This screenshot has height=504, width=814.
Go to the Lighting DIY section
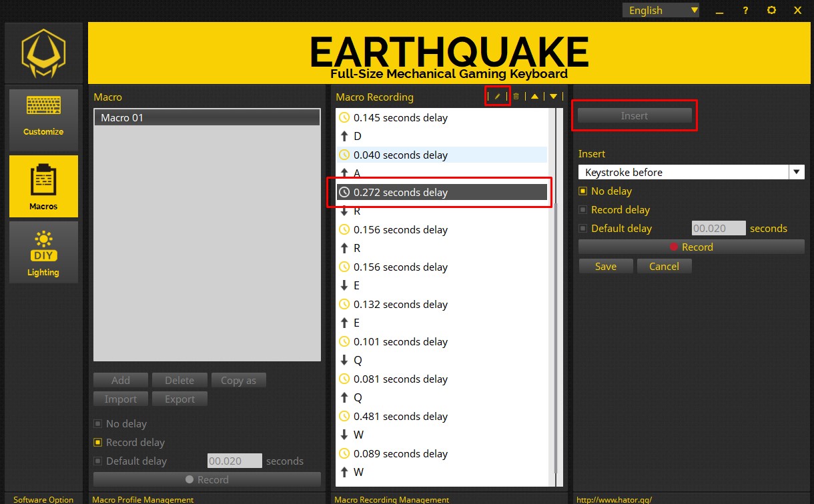(x=43, y=252)
